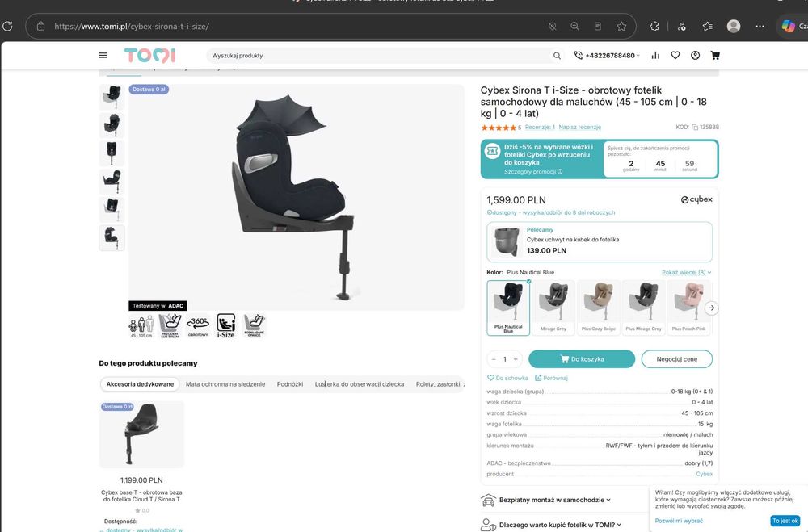Select last gallery thumbnail with canopy
The image size is (808, 532).
pyautogui.click(x=112, y=238)
